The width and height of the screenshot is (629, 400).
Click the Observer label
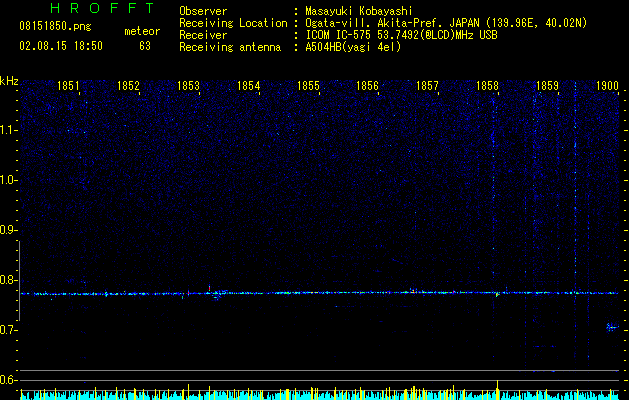(203, 11)
